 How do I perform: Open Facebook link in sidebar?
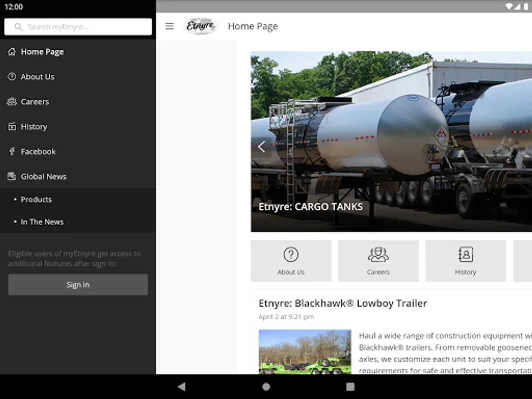tap(78, 151)
